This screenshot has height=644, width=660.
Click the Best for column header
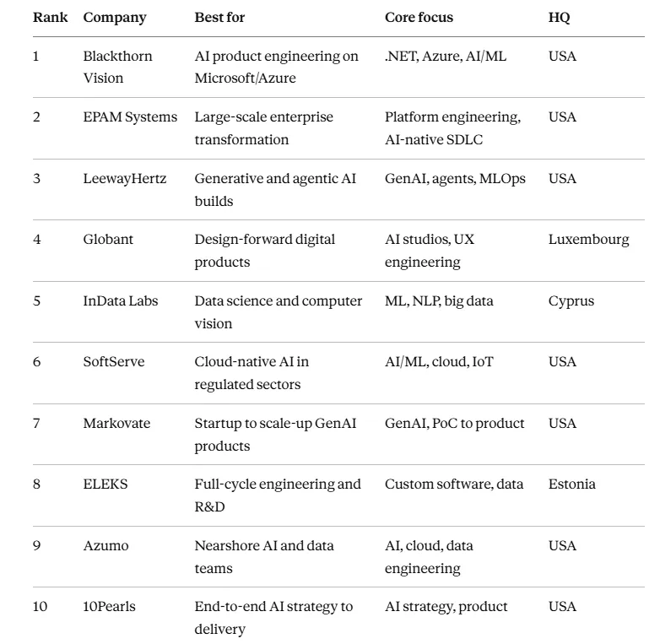point(219,17)
